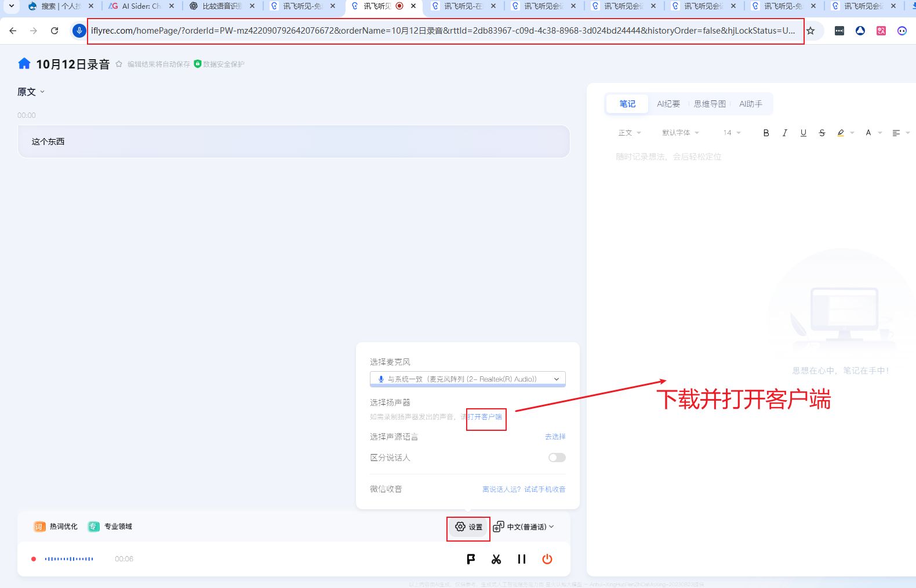Apply italic formatting in notes
The image size is (916, 588).
[784, 133]
